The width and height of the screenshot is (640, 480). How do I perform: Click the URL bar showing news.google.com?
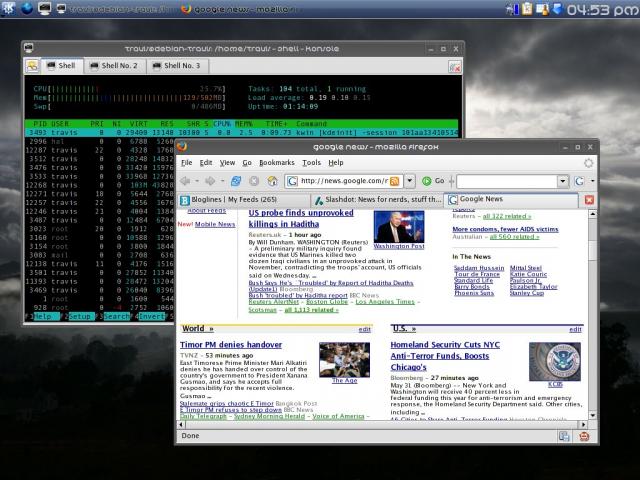pyautogui.click(x=344, y=181)
